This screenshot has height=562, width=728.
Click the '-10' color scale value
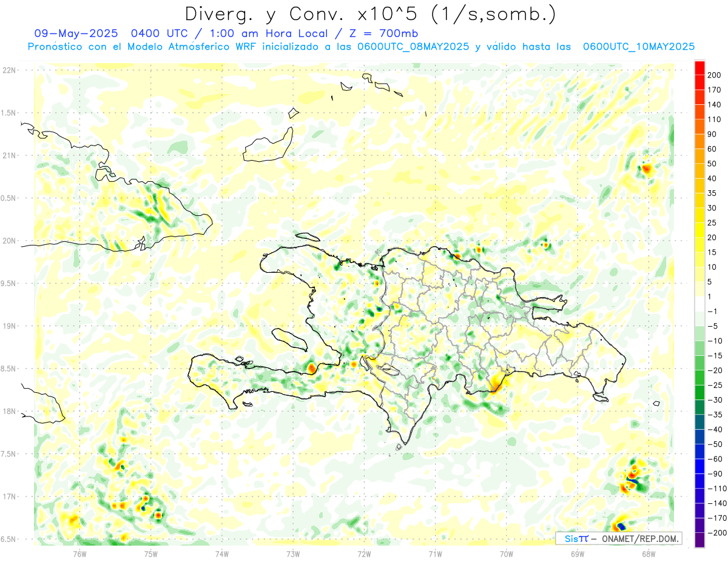pos(715,341)
